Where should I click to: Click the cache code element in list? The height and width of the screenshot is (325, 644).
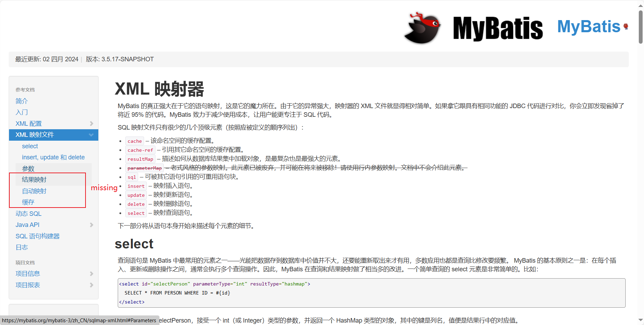(135, 141)
